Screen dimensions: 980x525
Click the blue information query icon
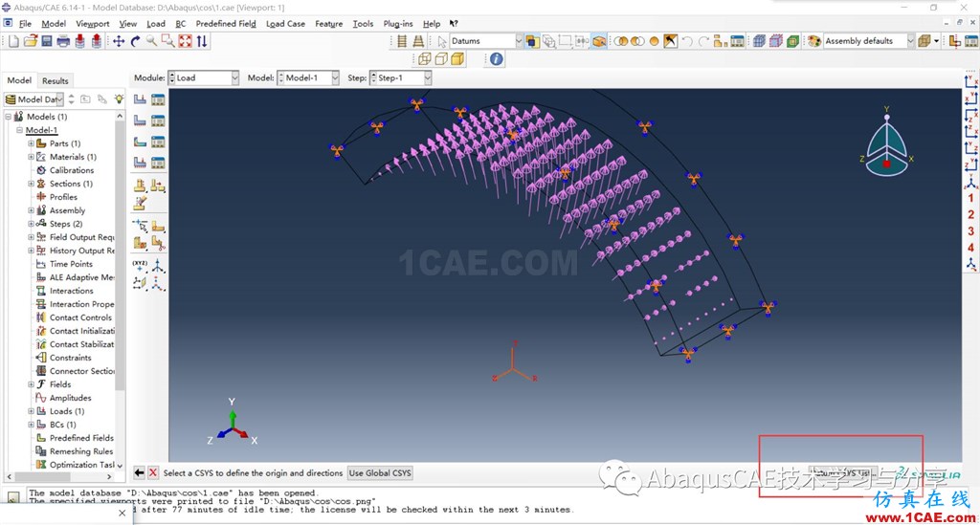pyautogui.click(x=497, y=59)
